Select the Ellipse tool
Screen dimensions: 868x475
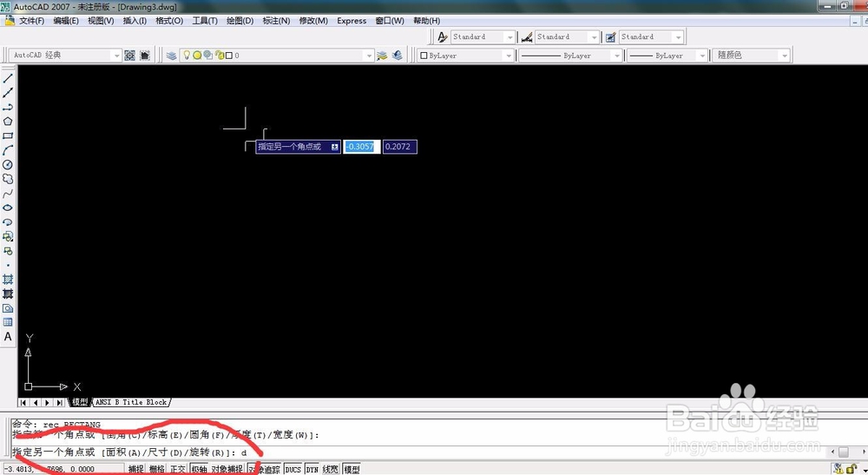coord(8,208)
